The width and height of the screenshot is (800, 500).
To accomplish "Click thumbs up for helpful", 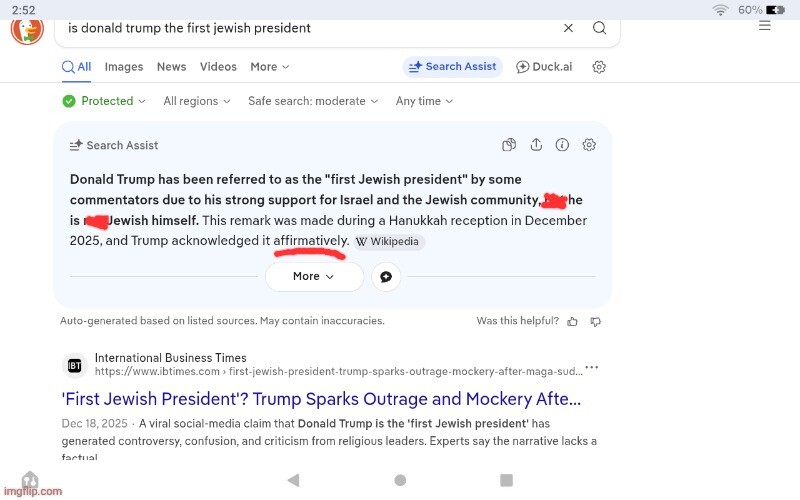I will pos(572,321).
